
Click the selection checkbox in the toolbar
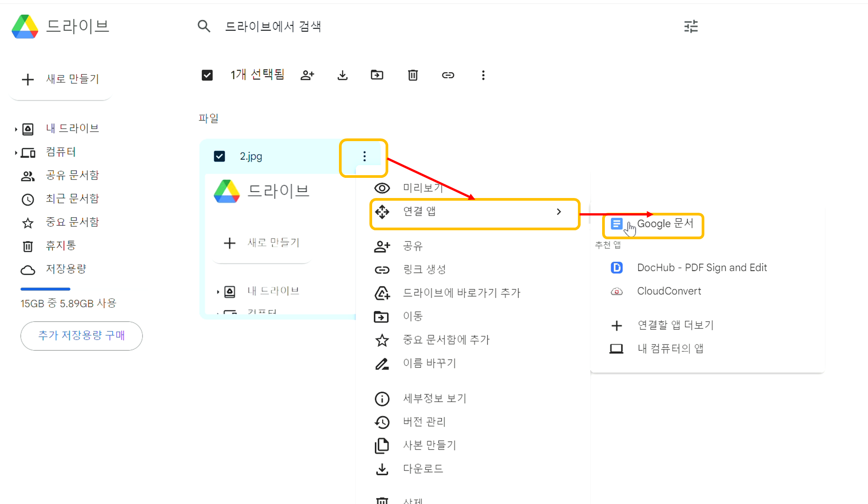207,75
